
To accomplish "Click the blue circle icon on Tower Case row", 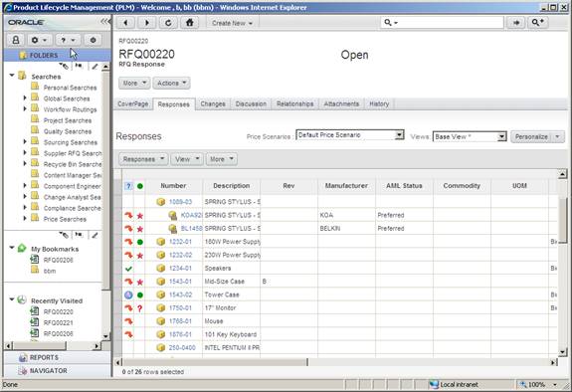I will tap(128, 294).
